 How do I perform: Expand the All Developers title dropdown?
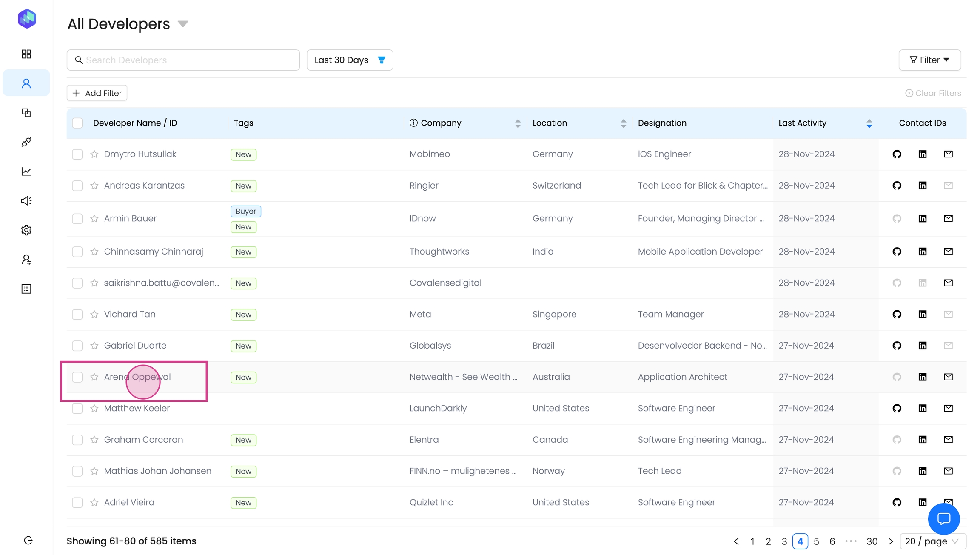tap(183, 24)
